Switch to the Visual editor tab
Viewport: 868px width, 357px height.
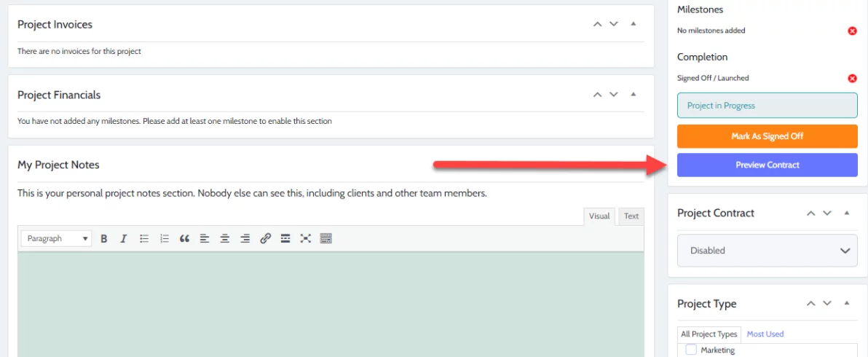point(599,216)
